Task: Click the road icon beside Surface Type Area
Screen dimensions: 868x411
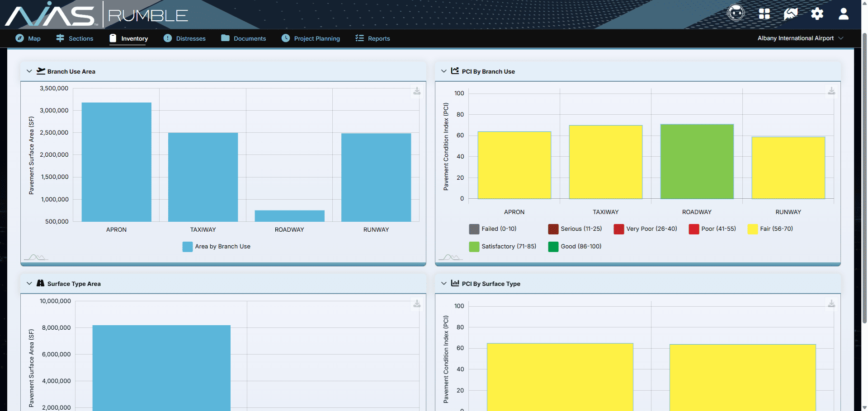Action: (40, 283)
